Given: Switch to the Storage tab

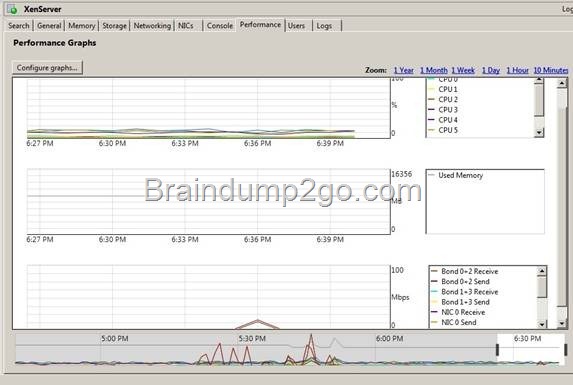Looking at the screenshot, I should [114, 26].
